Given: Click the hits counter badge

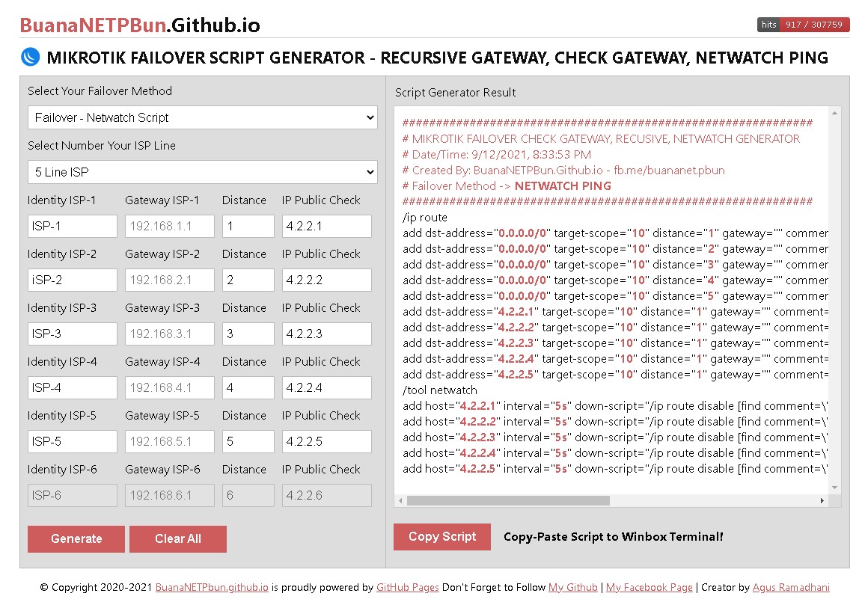Looking at the screenshot, I should pos(803,24).
